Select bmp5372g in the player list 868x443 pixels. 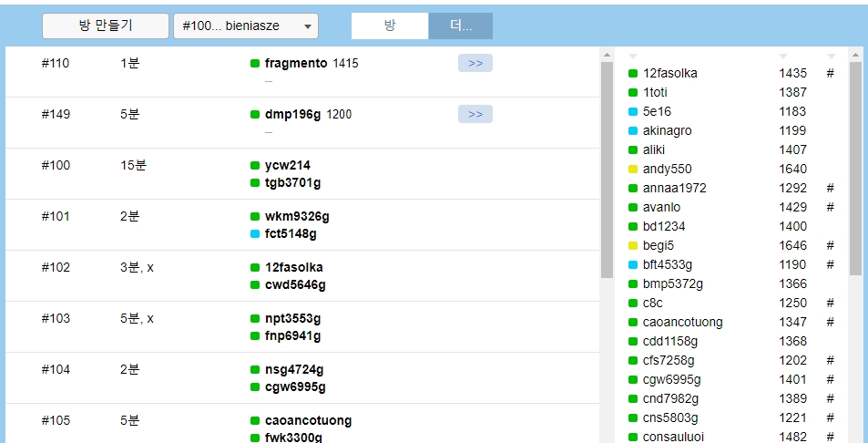click(x=672, y=284)
